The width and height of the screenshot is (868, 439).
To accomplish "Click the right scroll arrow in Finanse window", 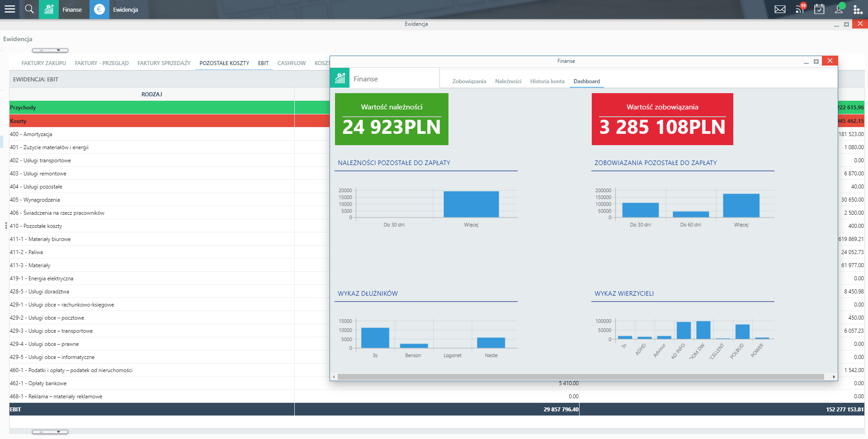I will click(834, 377).
